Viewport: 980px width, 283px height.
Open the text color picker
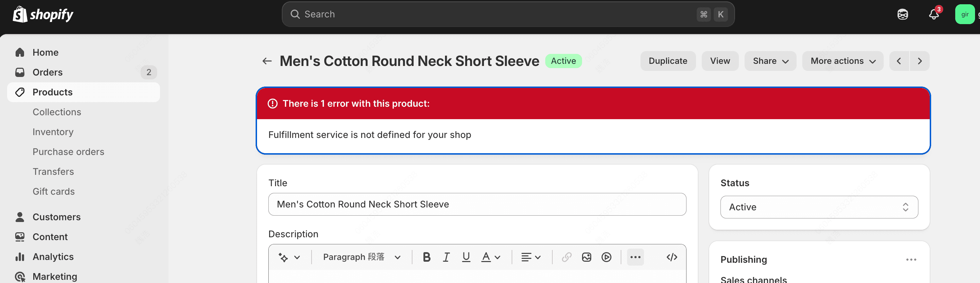tap(491, 257)
